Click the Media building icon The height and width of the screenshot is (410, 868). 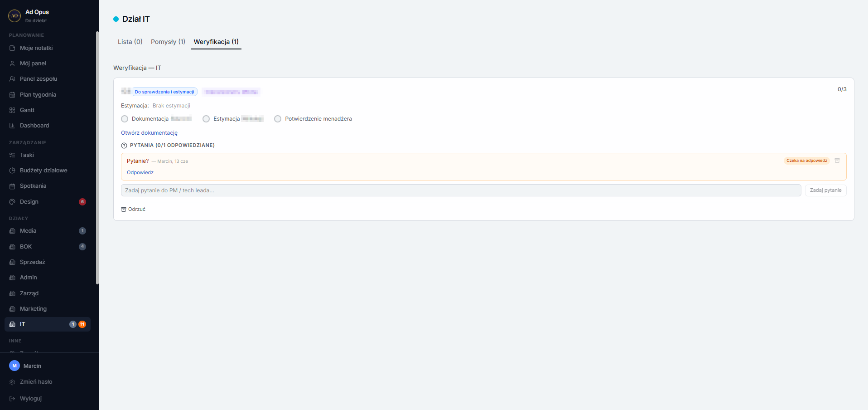click(12, 231)
